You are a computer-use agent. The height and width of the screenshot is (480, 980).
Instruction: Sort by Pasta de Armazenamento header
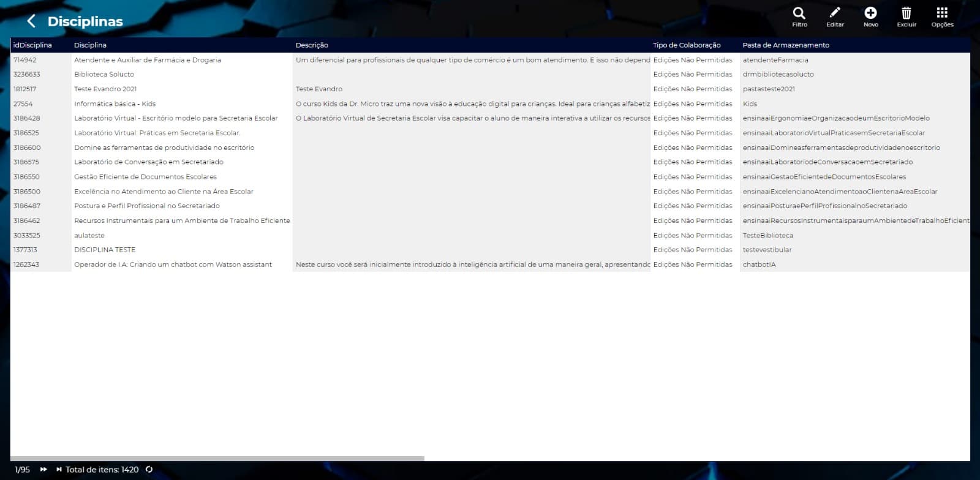coord(786,45)
